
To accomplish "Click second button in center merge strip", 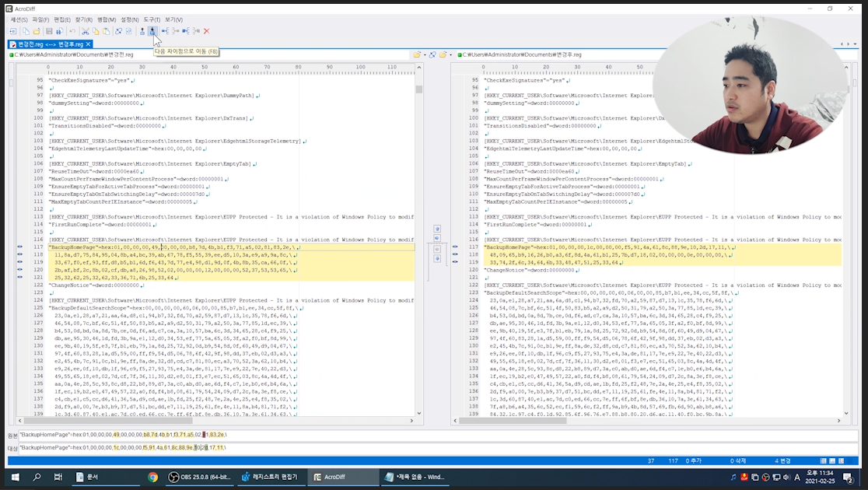I will [437, 239].
